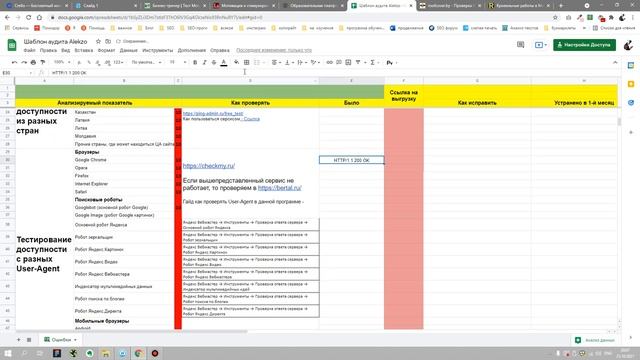The width and height of the screenshot is (640, 360).
Task: Select cell containing HTTP/1.1 200 OK
Action: [351, 160]
